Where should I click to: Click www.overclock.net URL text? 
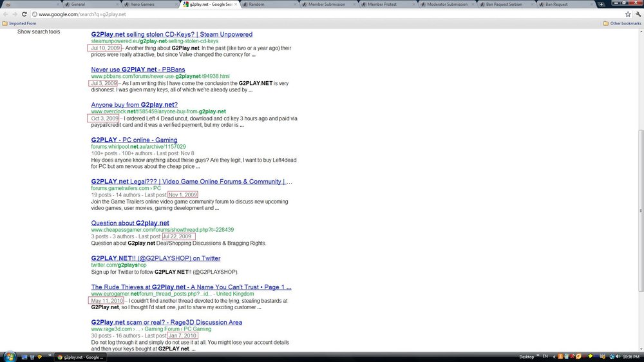click(158, 111)
